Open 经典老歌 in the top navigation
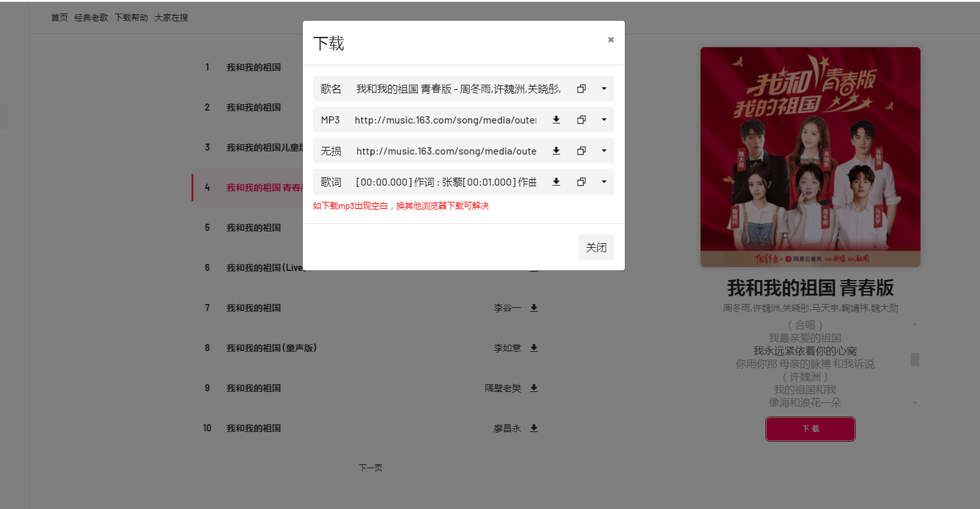 pos(91,17)
